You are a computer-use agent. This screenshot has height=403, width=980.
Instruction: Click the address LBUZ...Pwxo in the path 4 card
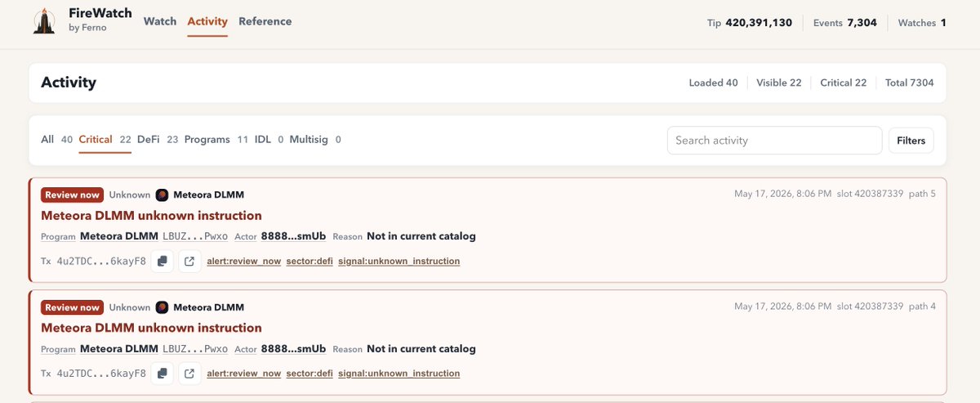coord(196,349)
